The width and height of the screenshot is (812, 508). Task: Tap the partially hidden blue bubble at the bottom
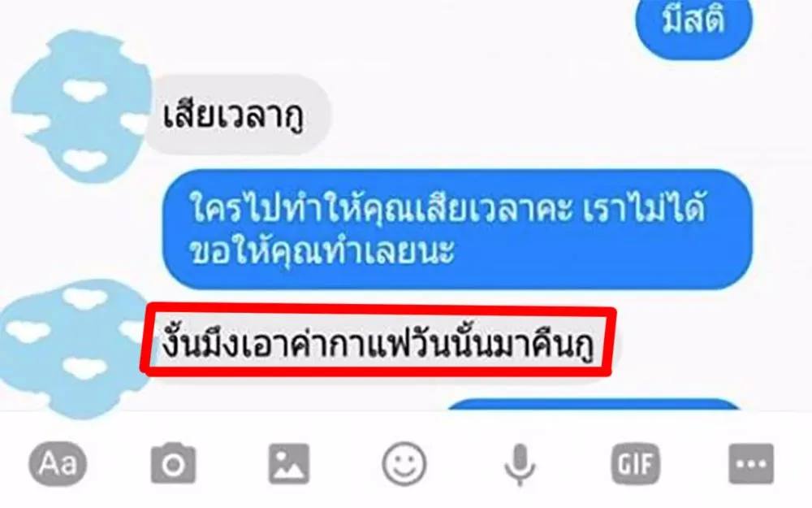coord(594,404)
